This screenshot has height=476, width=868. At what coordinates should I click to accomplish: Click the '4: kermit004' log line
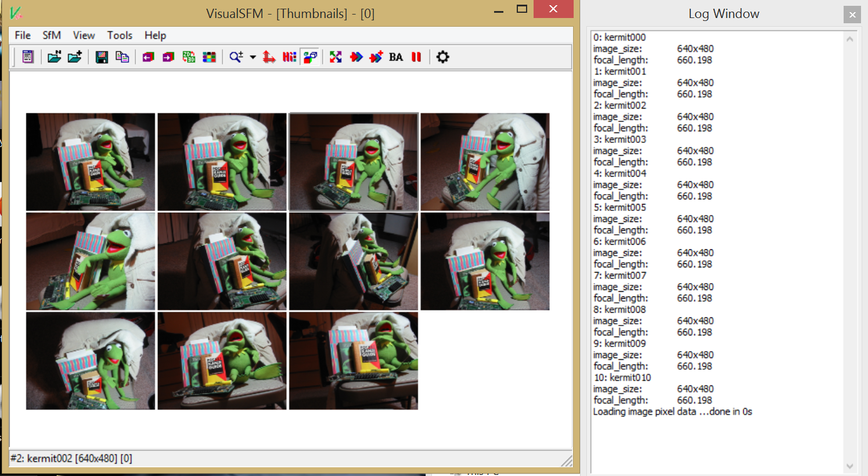[620, 173]
